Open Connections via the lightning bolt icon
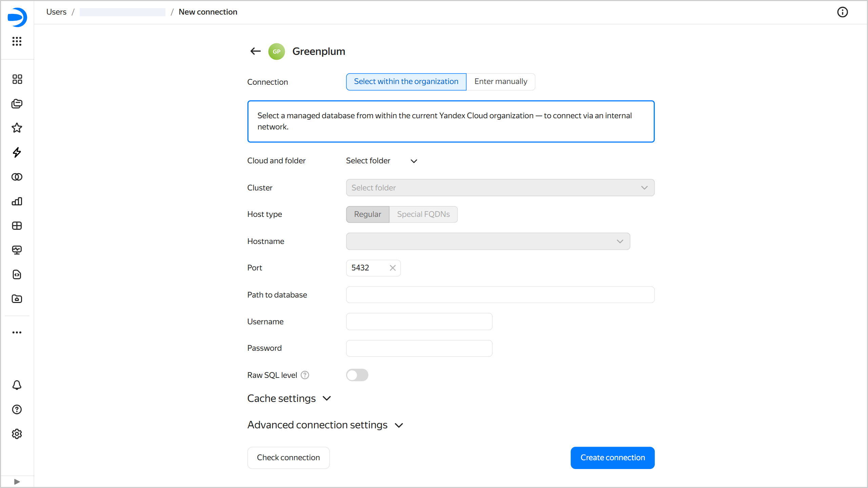The image size is (868, 488). tap(17, 152)
